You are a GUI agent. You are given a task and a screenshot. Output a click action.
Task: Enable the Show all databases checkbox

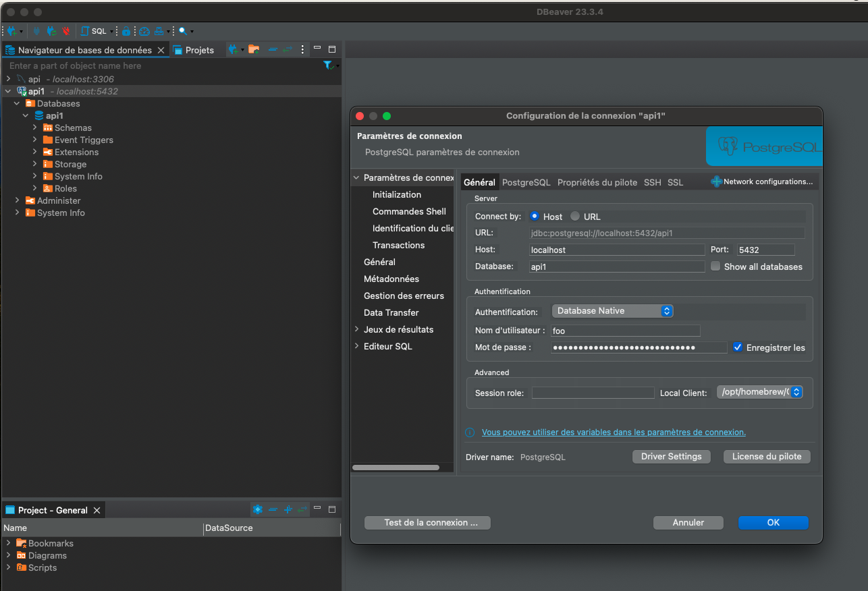715,266
